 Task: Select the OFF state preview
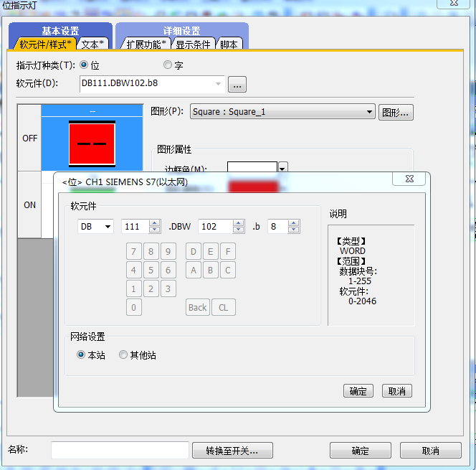tap(92, 144)
